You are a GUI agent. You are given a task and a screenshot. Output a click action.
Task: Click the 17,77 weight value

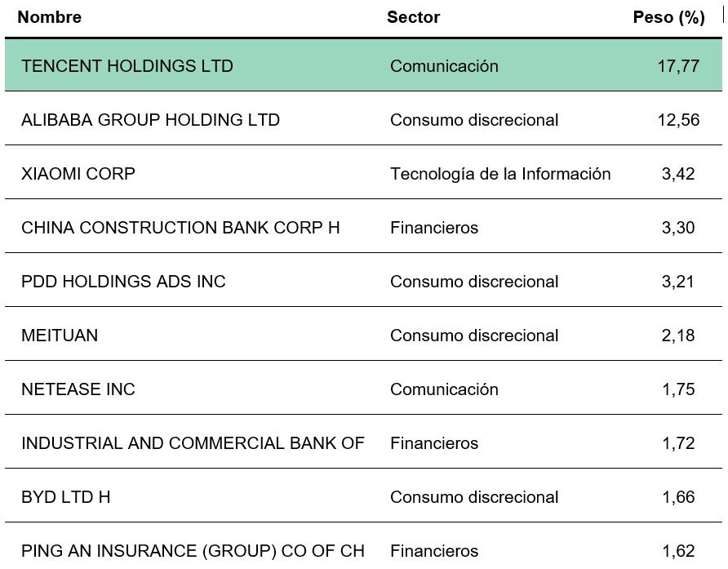(x=678, y=66)
